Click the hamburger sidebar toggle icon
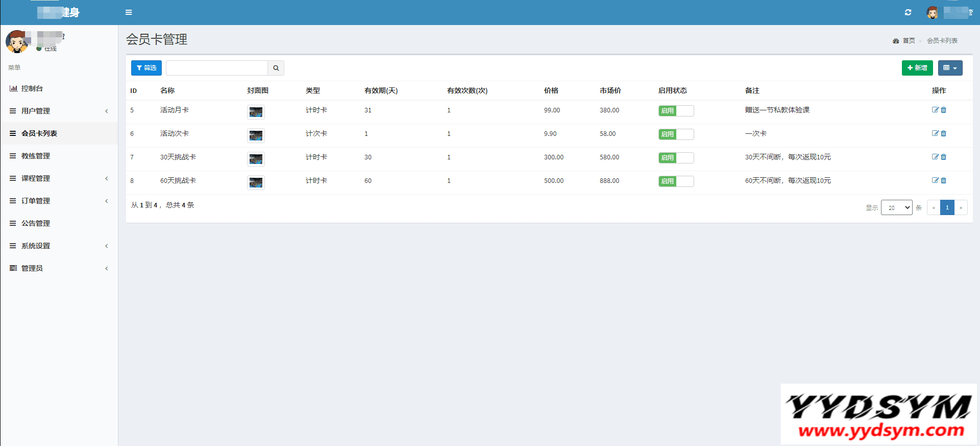The image size is (980, 446). pos(129,12)
